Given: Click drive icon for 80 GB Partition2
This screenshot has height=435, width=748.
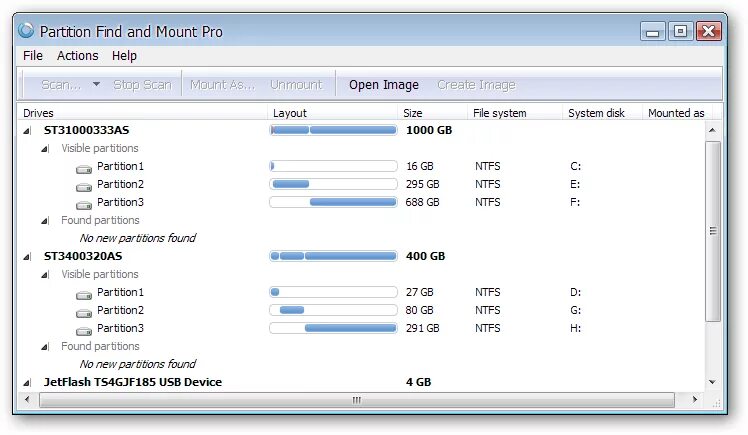Looking at the screenshot, I should (83, 313).
